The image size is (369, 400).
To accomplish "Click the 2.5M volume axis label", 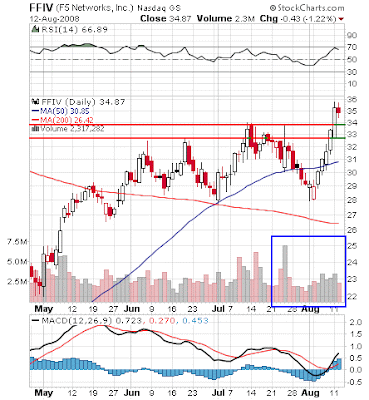I will 17,281.
